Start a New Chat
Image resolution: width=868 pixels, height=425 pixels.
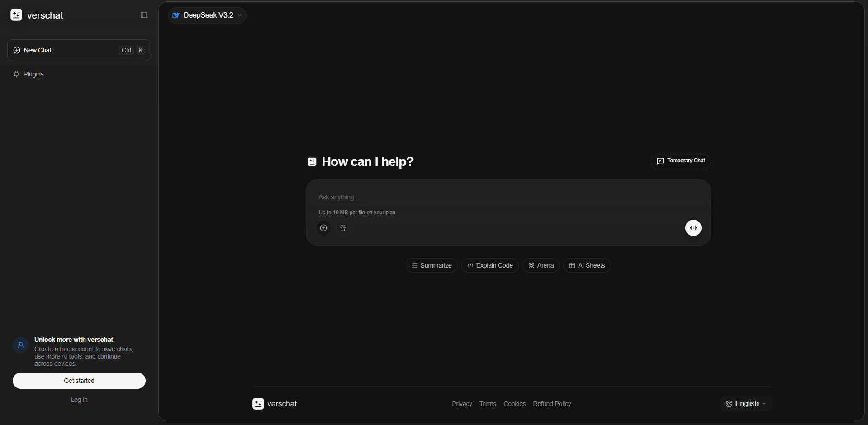[79, 50]
